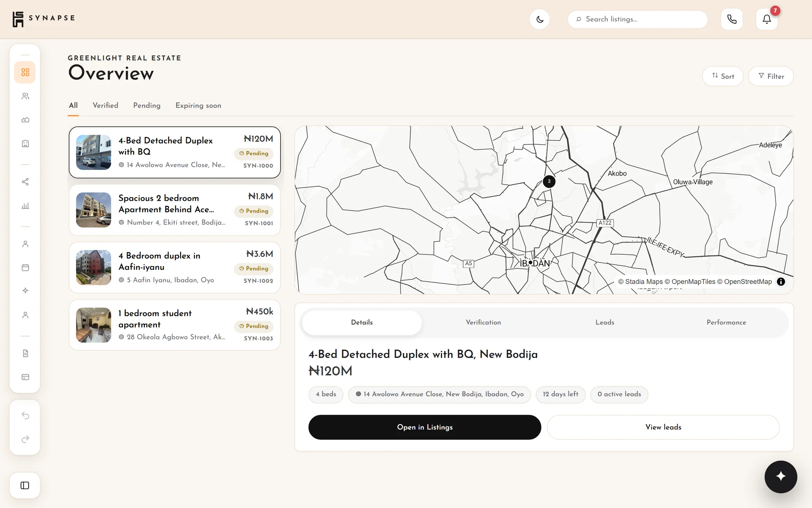Select the All tab

(73, 106)
